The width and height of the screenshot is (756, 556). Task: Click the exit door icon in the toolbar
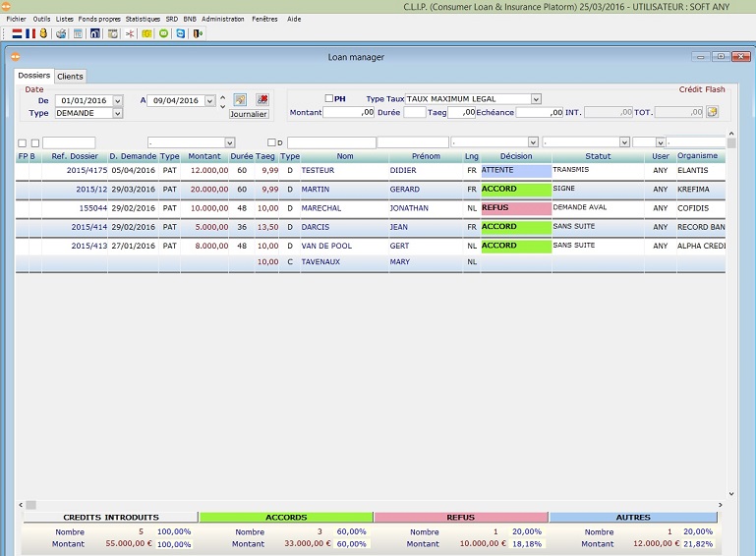click(x=198, y=33)
